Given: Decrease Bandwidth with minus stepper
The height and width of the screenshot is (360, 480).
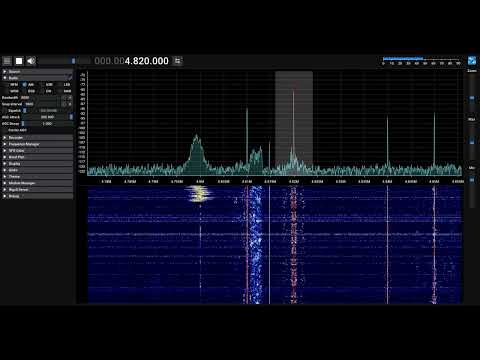Looking at the screenshot, I should (x=65, y=98).
